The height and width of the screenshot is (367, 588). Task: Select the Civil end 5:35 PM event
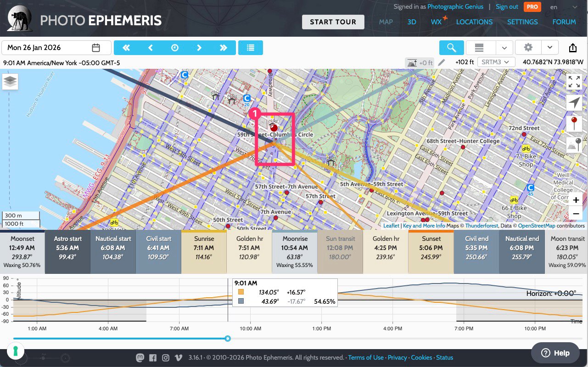point(476,252)
